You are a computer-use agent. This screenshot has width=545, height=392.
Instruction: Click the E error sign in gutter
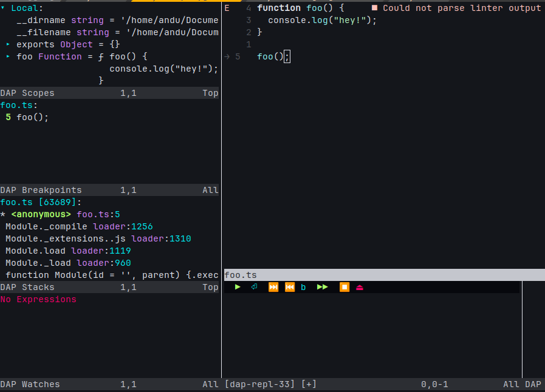point(227,8)
